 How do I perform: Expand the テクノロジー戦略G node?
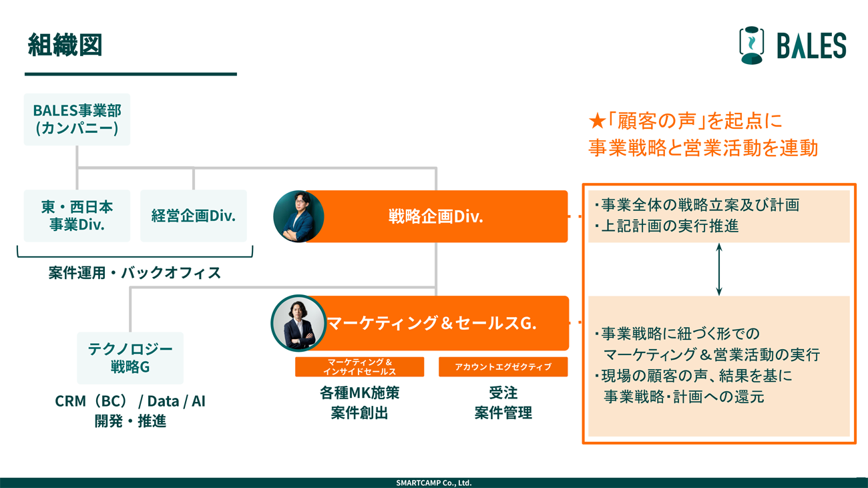point(130,358)
